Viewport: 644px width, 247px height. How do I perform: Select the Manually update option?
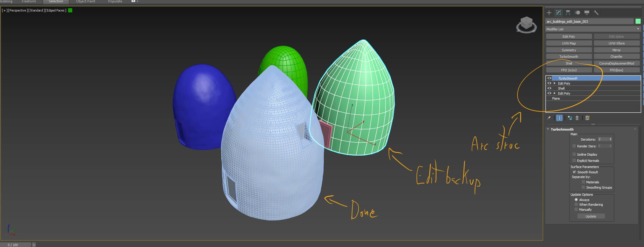pyautogui.click(x=576, y=210)
